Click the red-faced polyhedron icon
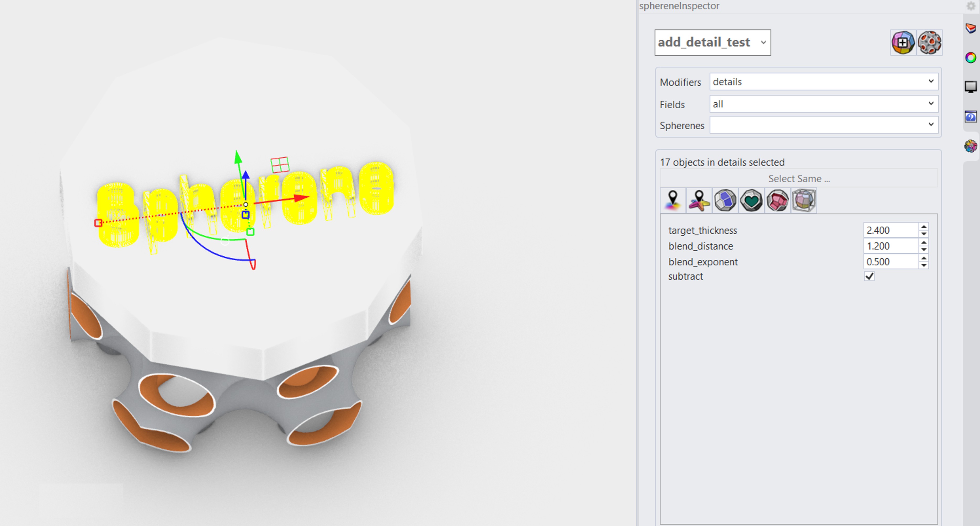The height and width of the screenshot is (526, 980). pos(777,200)
